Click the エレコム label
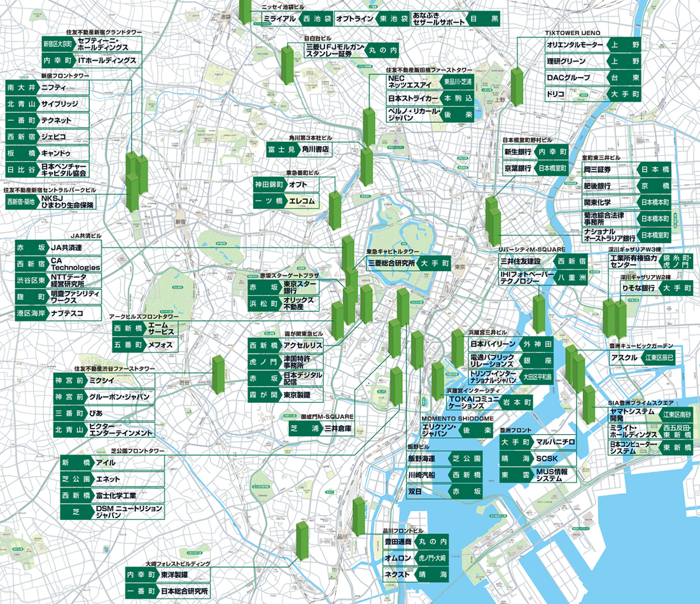The width and height of the screenshot is (700, 604). pyautogui.click(x=302, y=201)
